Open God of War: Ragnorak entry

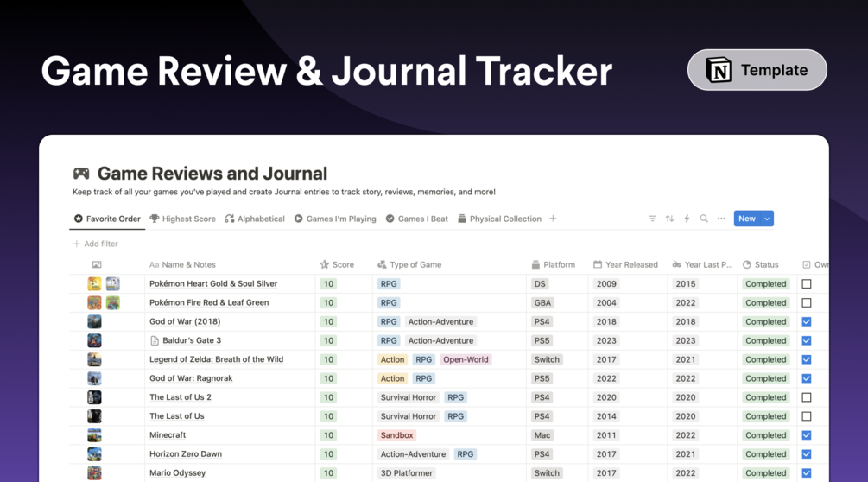tap(191, 378)
